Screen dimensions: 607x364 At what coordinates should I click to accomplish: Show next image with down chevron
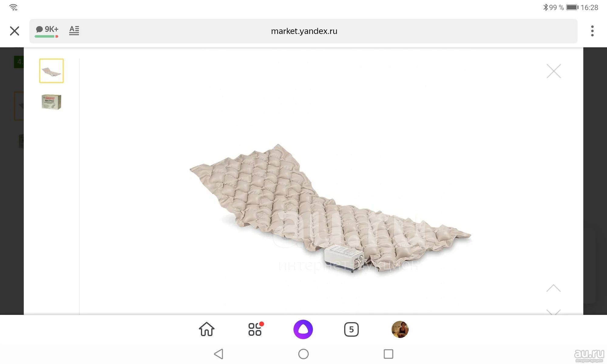pos(554,312)
